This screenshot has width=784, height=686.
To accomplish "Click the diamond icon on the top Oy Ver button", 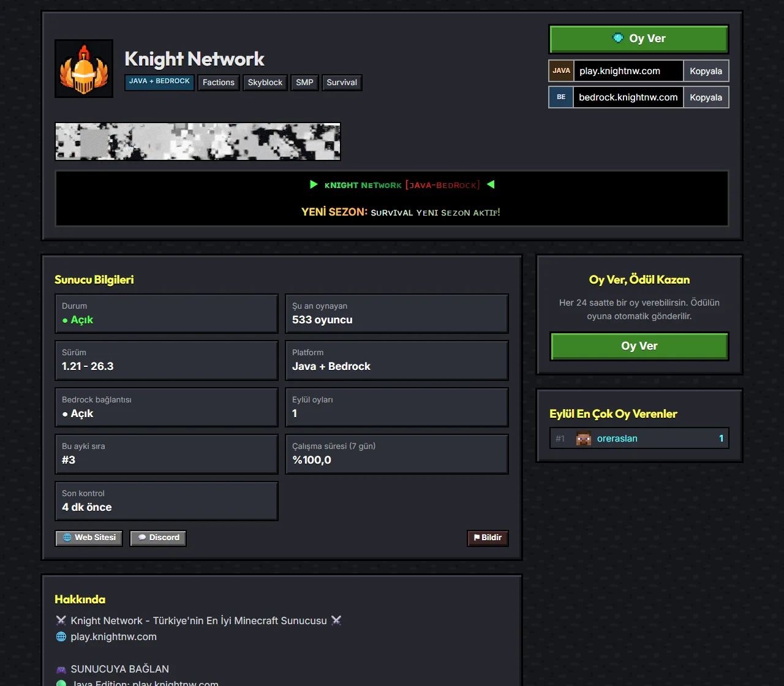I will (619, 38).
